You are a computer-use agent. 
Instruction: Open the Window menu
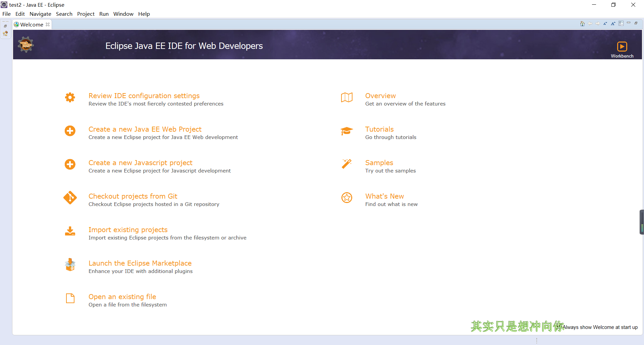click(123, 14)
